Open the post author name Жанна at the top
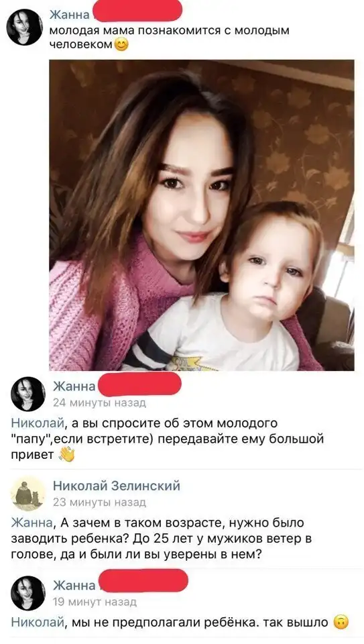 pos(69,15)
